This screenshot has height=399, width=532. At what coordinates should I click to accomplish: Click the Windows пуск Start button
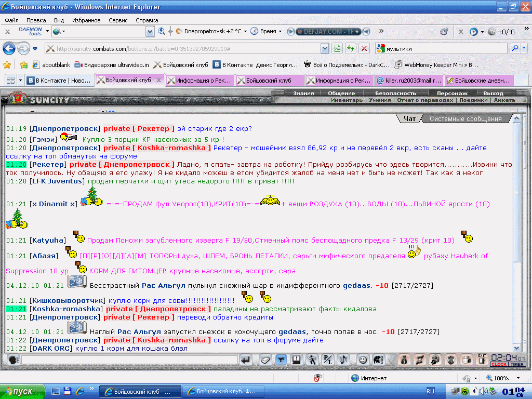pos(22,391)
